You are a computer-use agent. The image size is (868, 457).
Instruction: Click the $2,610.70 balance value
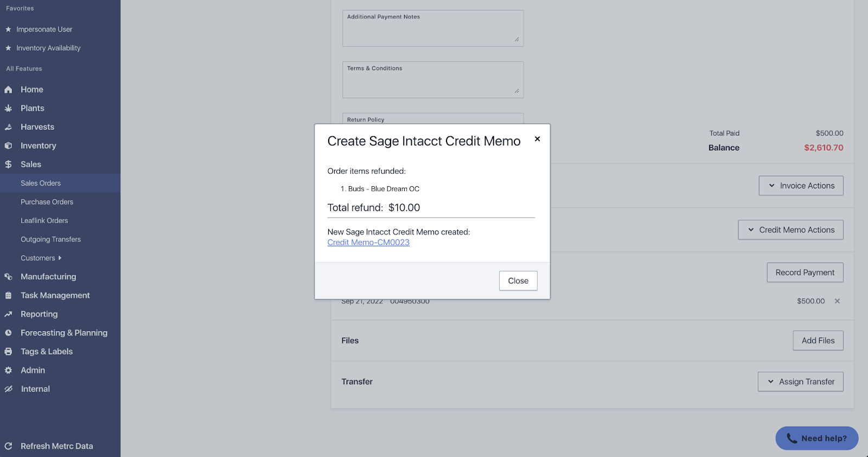point(824,148)
